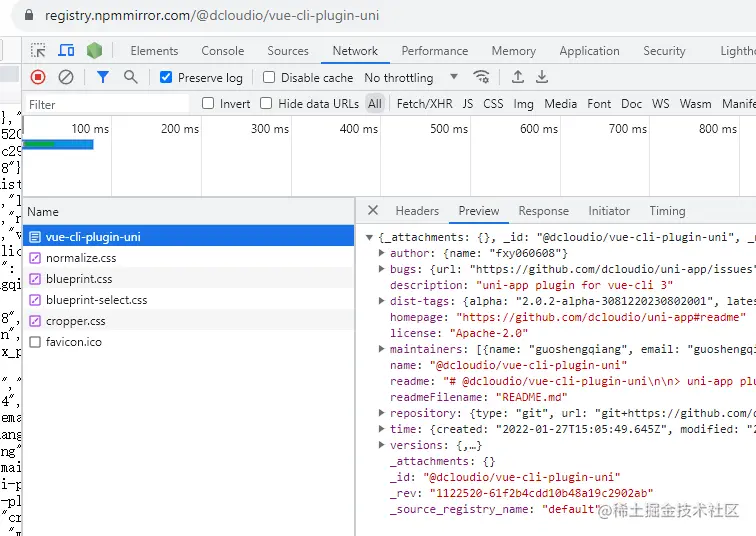This screenshot has height=536, width=756.
Task: Toggle the network filter funnel icon
Action: click(x=103, y=77)
